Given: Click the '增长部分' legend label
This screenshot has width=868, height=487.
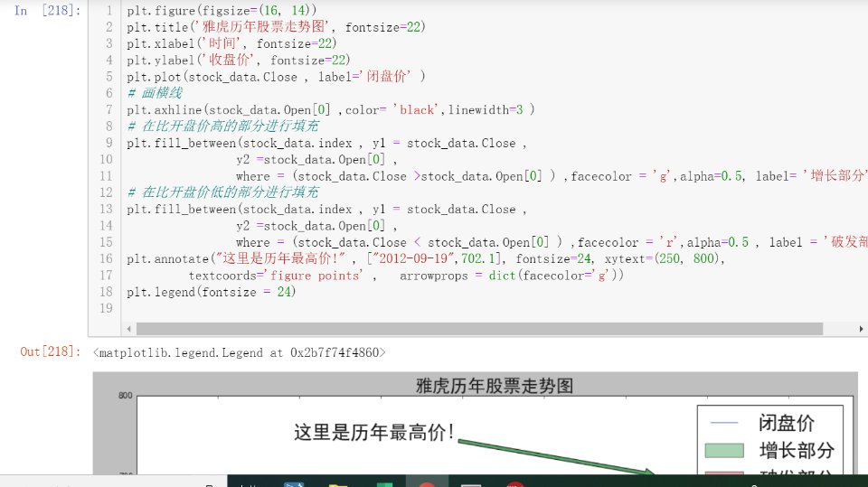Looking at the screenshot, I should coord(797,451).
